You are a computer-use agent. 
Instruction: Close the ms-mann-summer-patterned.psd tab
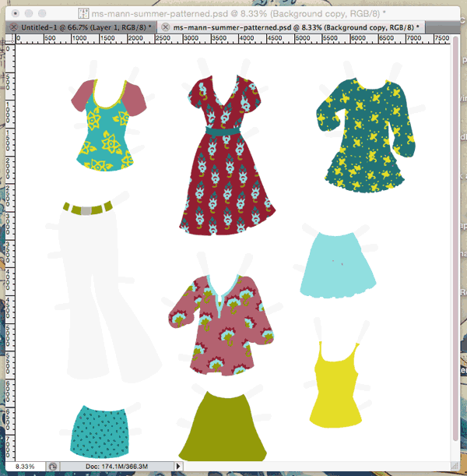click(165, 27)
